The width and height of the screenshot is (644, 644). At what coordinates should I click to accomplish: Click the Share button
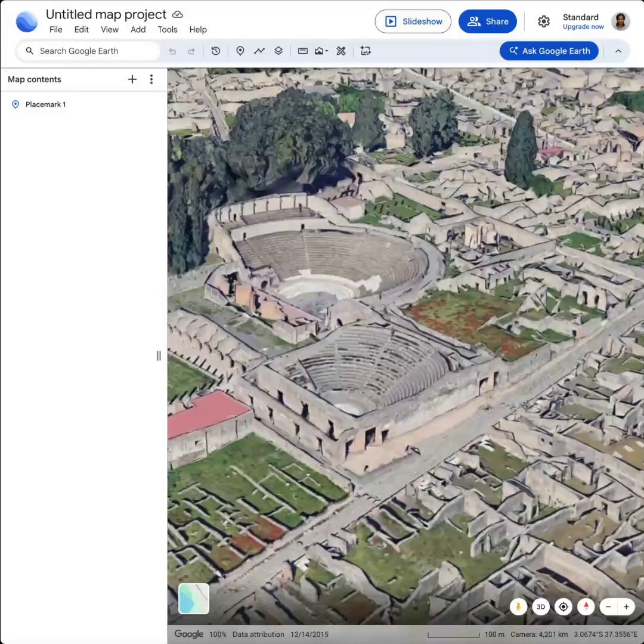[x=488, y=21]
